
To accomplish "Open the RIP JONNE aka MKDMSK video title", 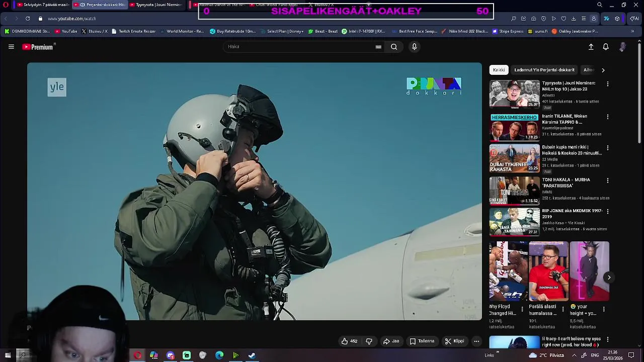I will coord(572,214).
